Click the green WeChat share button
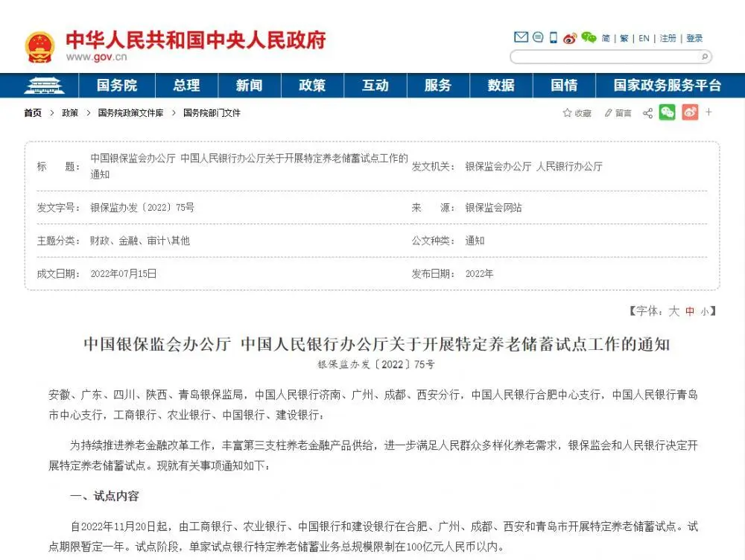The height and width of the screenshot is (560, 745). pyautogui.click(x=667, y=112)
